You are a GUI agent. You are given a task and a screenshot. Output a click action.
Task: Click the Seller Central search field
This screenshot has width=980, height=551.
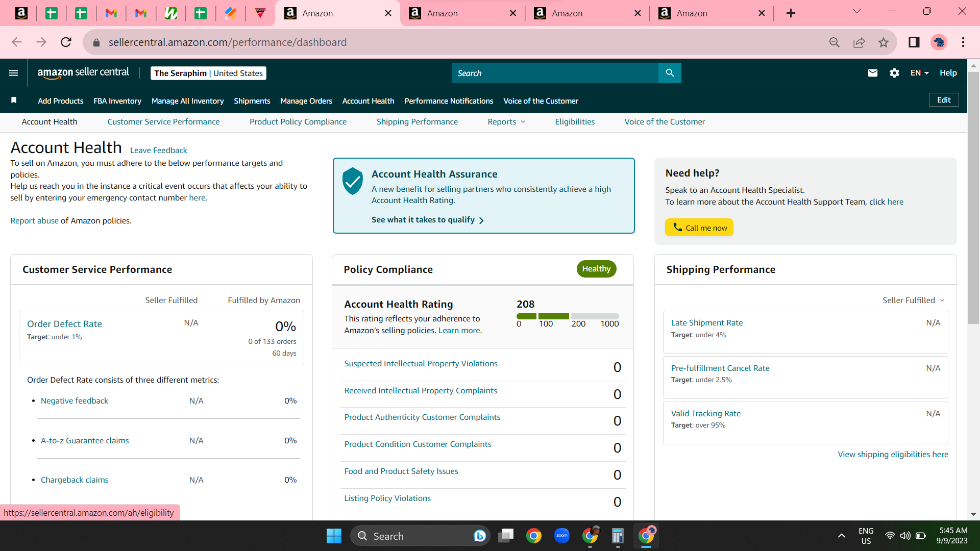pos(555,73)
